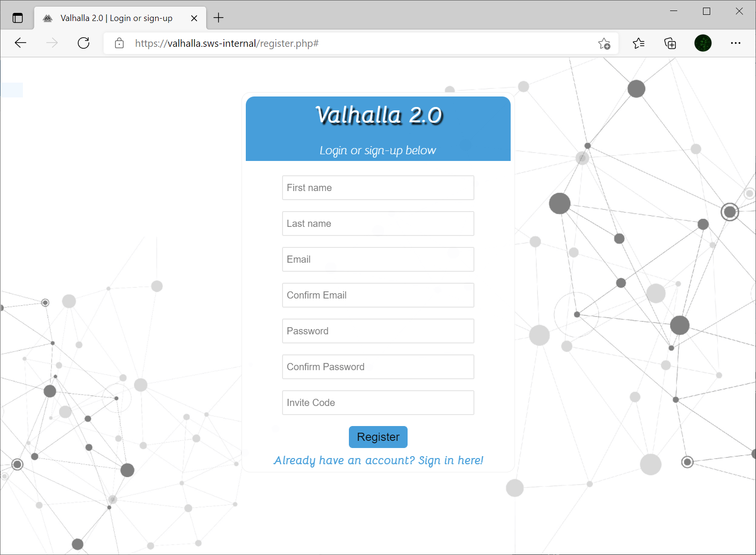
Task: Click the site lock icon in address bar
Action: coord(119,43)
